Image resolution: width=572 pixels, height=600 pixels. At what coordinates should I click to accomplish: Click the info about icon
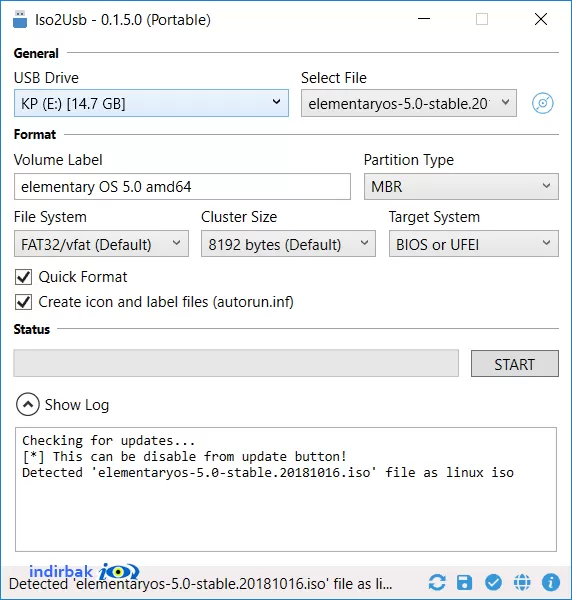pos(551,582)
